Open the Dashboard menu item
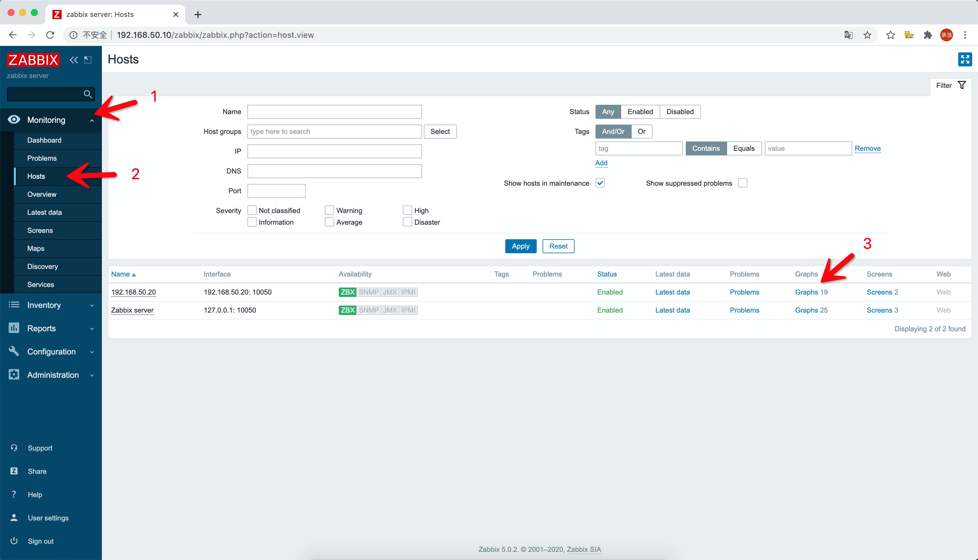The width and height of the screenshot is (978, 560). (44, 140)
